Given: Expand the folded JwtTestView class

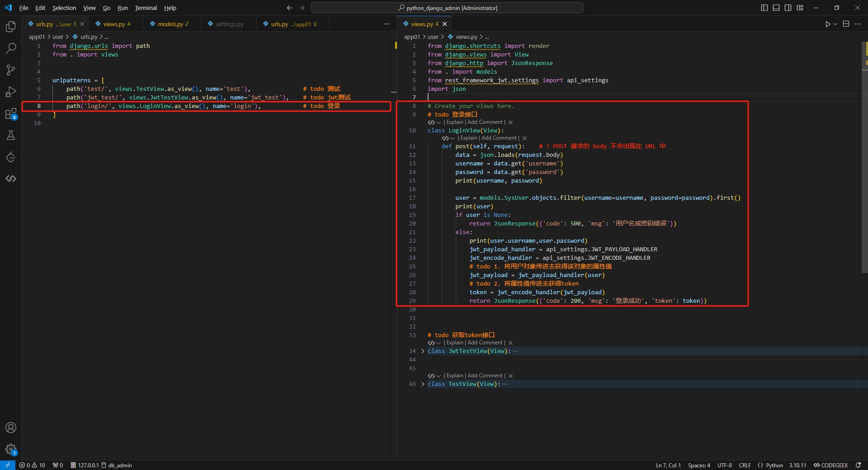Looking at the screenshot, I should coord(423,351).
